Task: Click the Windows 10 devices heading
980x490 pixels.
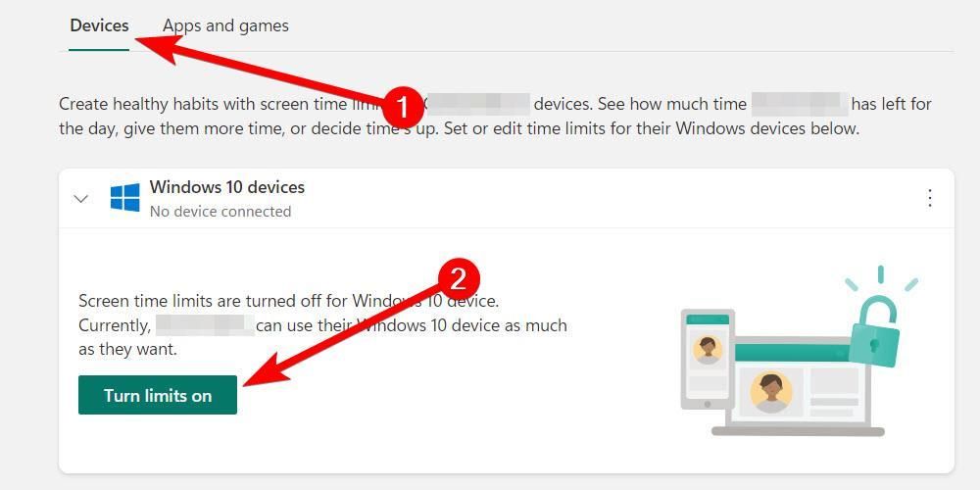Action: (x=227, y=187)
